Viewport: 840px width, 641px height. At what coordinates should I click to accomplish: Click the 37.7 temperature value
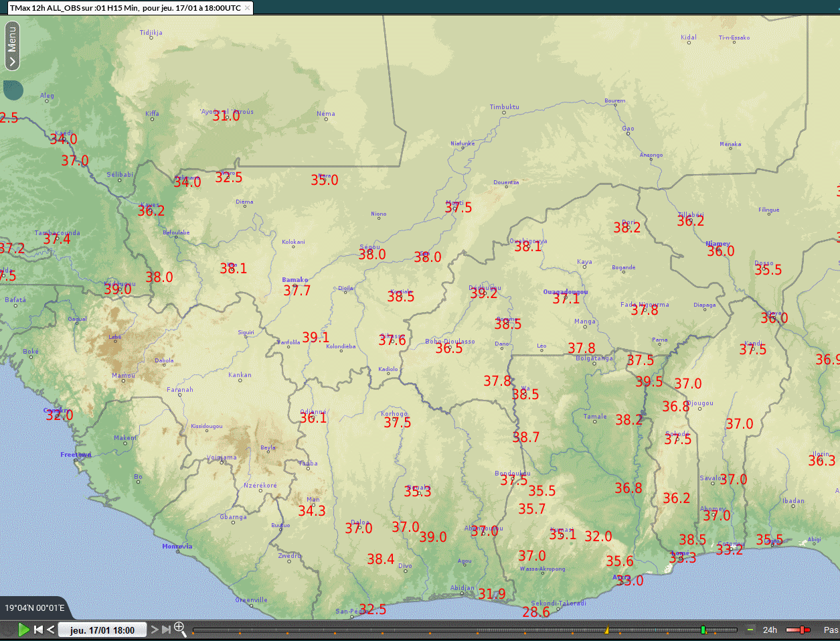tap(297, 291)
